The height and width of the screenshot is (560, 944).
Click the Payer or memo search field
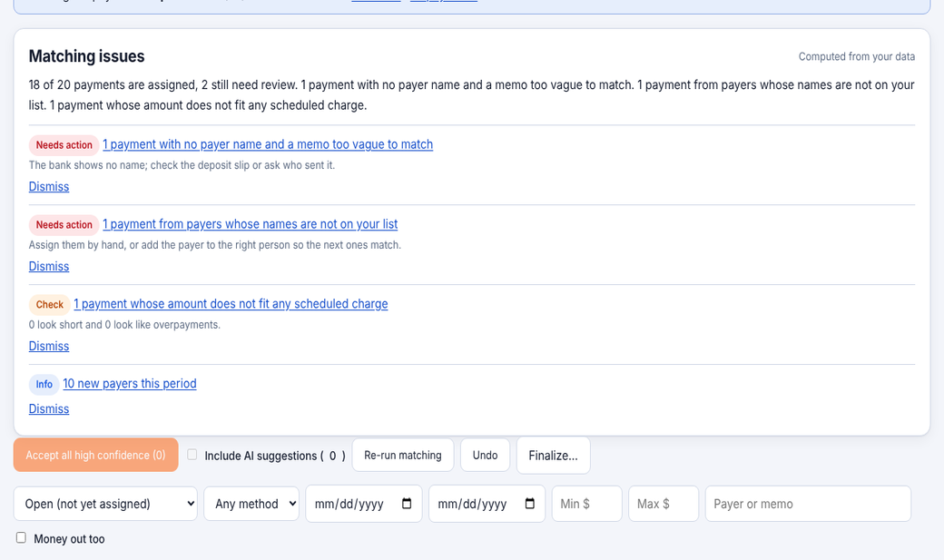point(808,504)
